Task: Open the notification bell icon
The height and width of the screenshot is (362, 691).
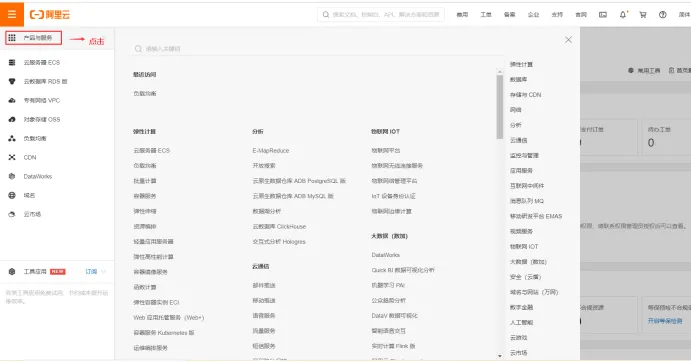Action: tap(623, 15)
